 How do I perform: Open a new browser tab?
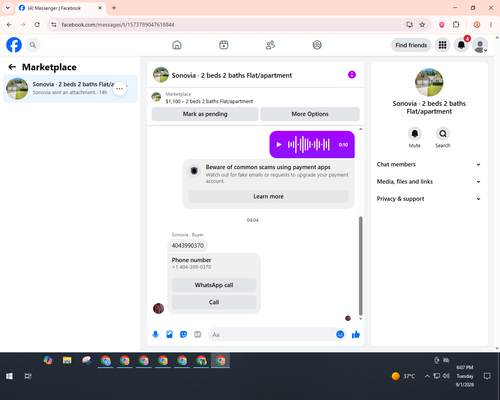[114, 8]
